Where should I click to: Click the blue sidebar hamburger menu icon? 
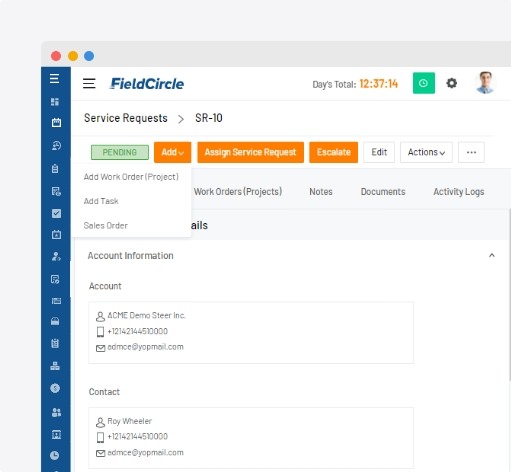(x=54, y=79)
